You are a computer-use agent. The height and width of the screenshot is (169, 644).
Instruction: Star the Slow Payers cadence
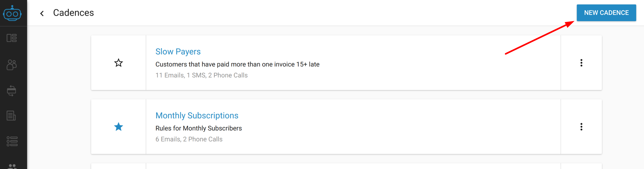[x=119, y=63]
